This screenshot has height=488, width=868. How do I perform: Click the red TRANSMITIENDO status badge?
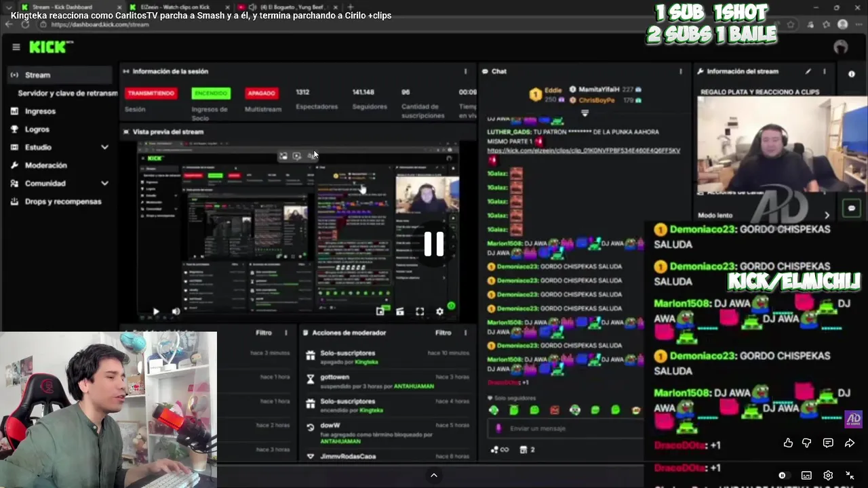click(151, 93)
